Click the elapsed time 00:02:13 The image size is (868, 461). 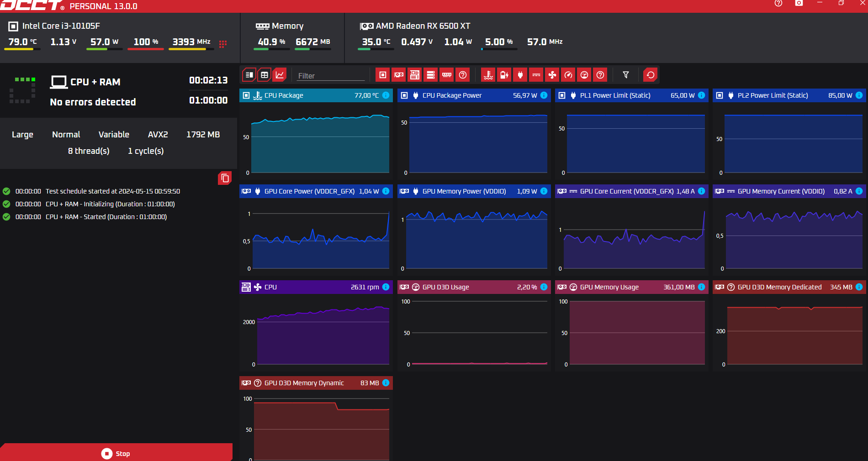pos(208,80)
